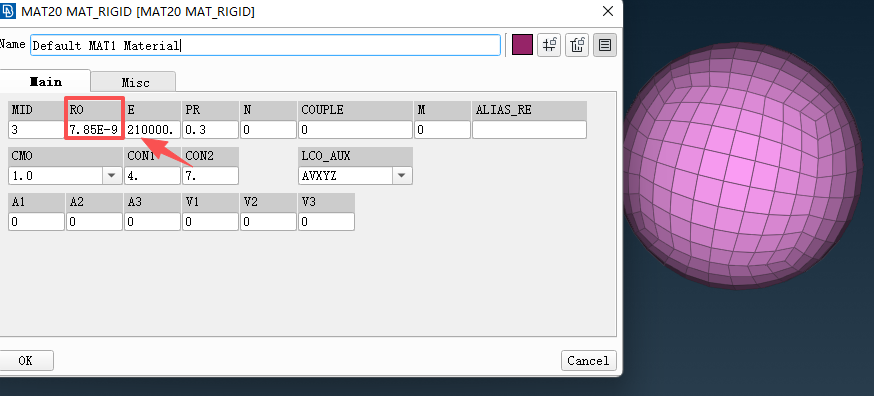Click the COUPLE column label

coord(322,110)
